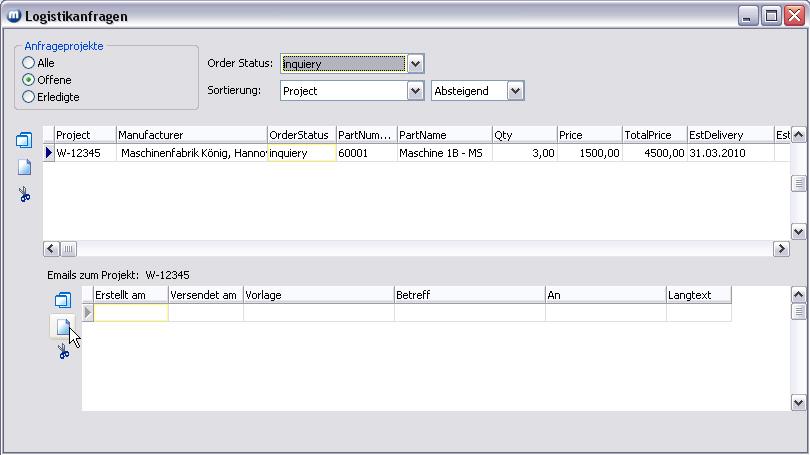Screen dimensions: 810x455
Task: Click the scissors icon beside emails grid
Action: tap(63, 352)
